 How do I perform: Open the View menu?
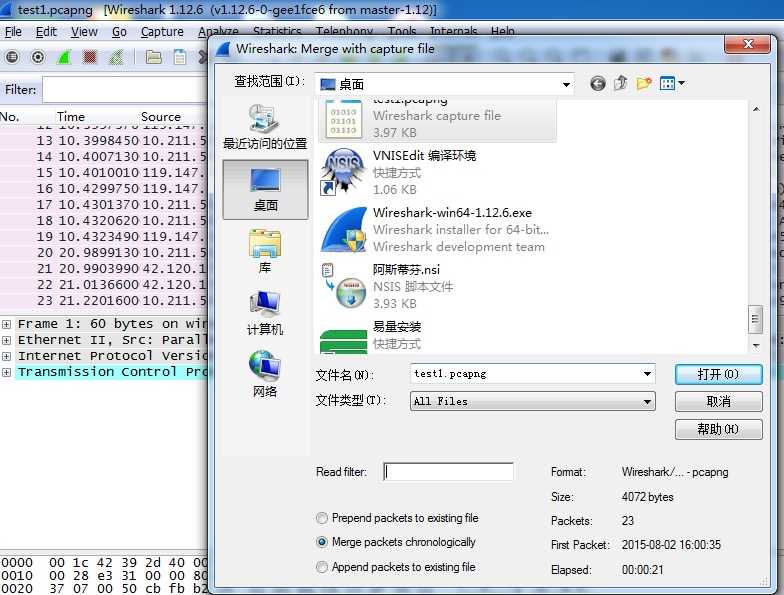pos(84,32)
